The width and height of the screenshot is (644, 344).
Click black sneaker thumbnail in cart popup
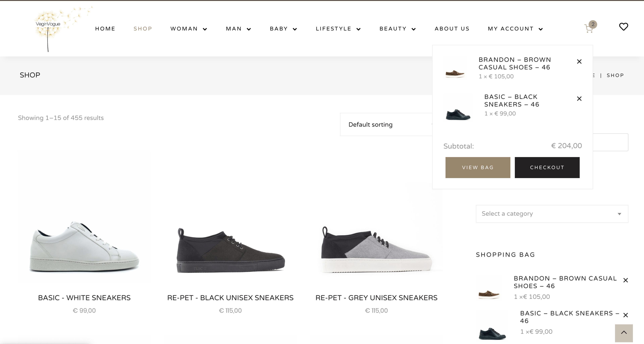458,108
